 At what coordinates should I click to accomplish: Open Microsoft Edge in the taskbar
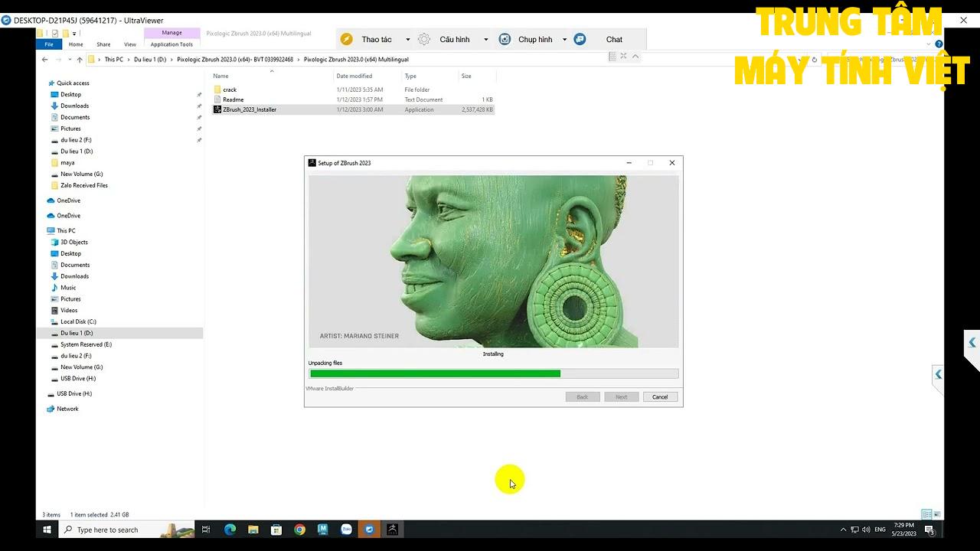coord(230,530)
